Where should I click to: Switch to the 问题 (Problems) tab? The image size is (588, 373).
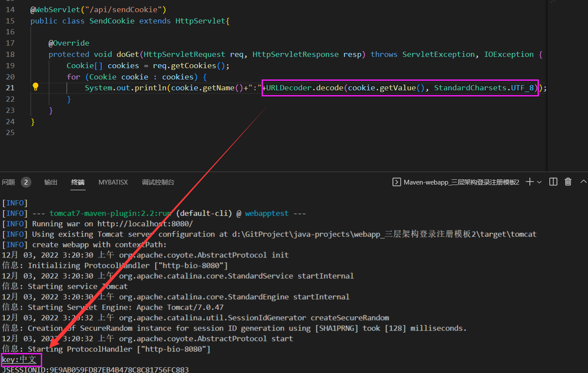tap(8, 182)
